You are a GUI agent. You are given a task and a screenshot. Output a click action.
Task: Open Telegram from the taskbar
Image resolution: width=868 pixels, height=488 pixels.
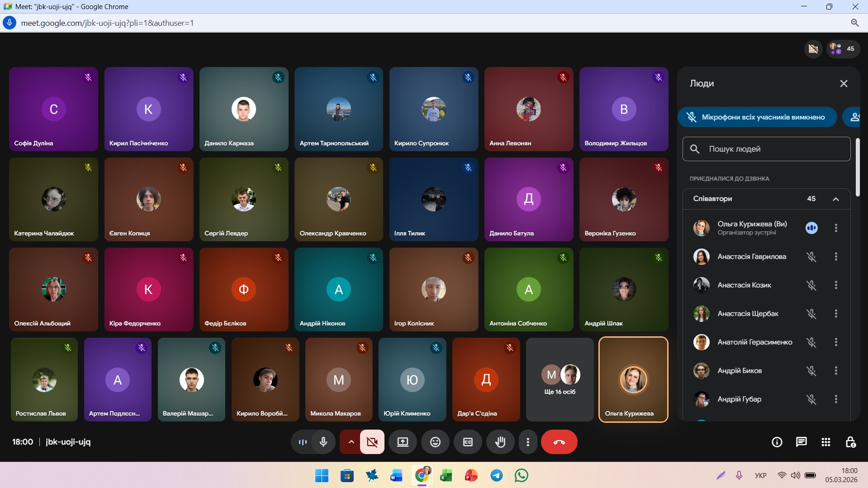[496, 475]
